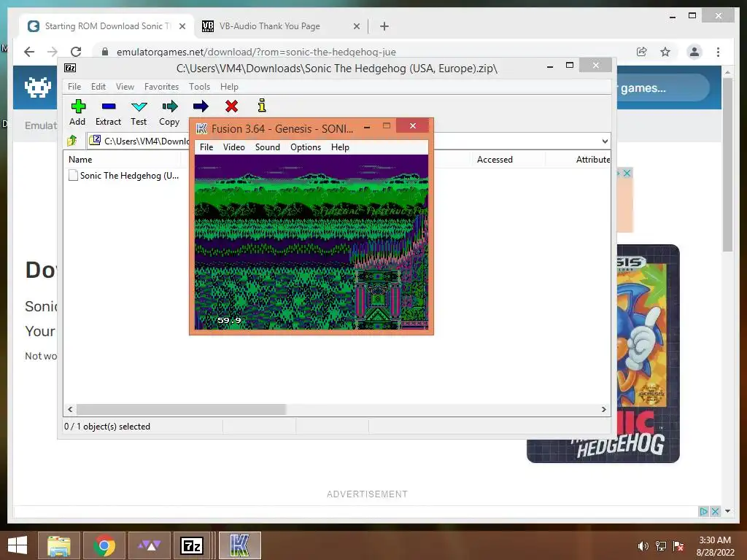Click the Chrome page vertical scrollbar thumb
The image size is (747, 560).
(727, 164)
